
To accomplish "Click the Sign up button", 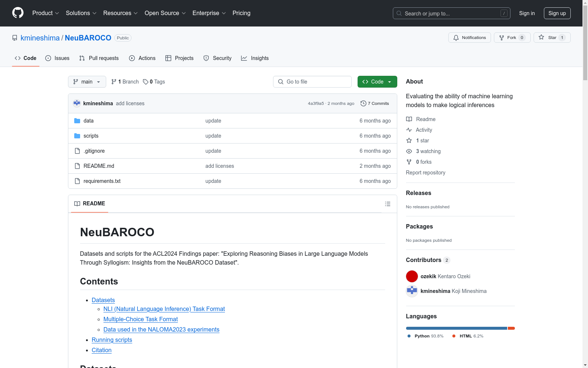I will point(557,13).
